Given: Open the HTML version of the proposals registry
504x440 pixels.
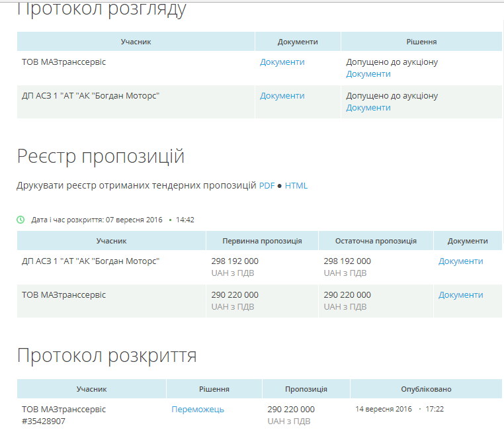Looking at the screenshot, I should (296, 186).
